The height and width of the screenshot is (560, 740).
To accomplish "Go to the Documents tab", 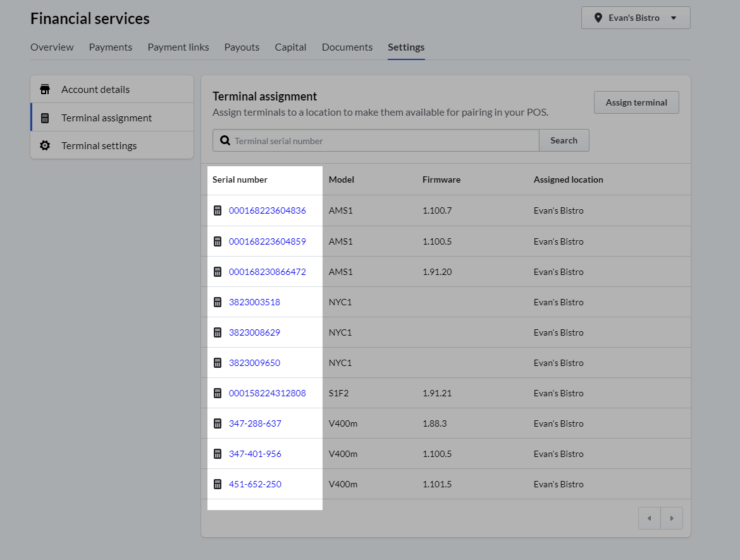I will click(x=347, y=47).
